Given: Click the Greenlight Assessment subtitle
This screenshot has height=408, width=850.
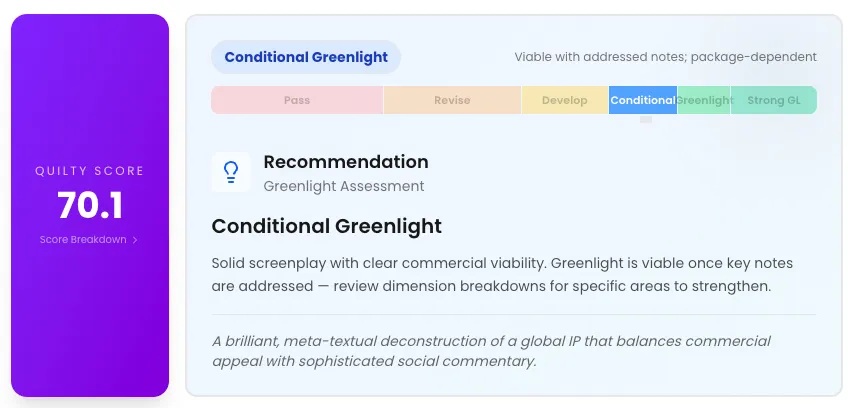Looking at the screenshot, I should 344,186.
